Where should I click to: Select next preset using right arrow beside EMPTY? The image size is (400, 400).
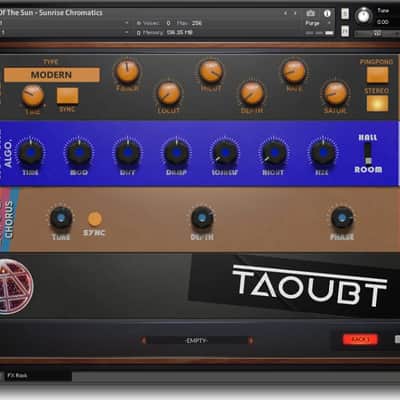tap(251, 340)
